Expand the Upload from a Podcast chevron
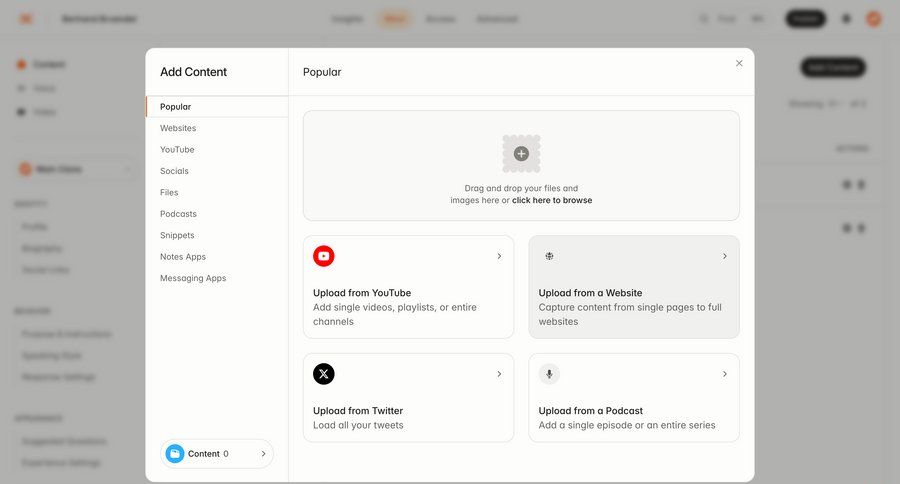900x484 pixels. [x=725, y=374]
